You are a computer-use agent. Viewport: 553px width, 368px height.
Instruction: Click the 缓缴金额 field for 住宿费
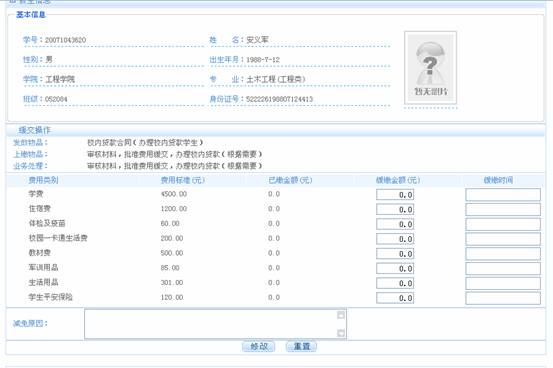pos(395,210)
